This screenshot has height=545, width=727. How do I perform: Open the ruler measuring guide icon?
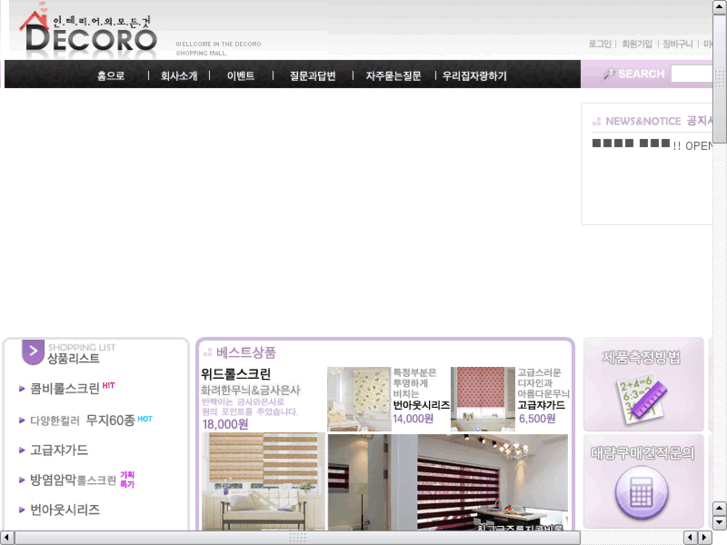[x=642, y=398]
